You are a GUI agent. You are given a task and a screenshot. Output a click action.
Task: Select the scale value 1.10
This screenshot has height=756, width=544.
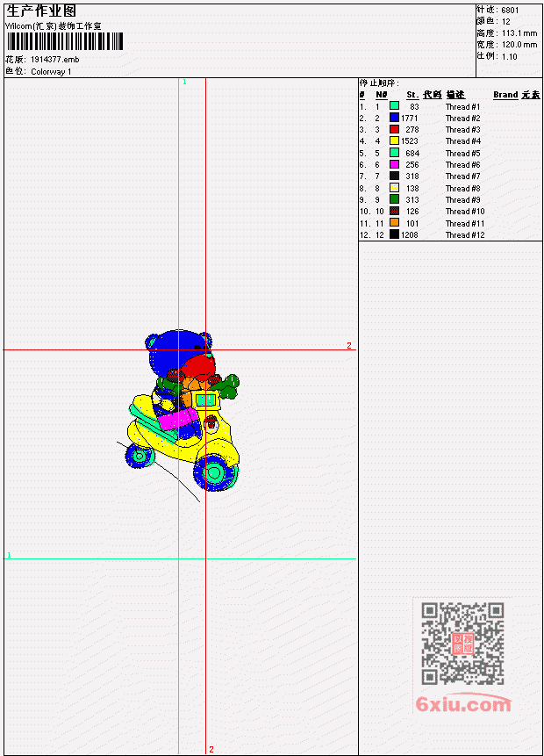coord(509,57)
